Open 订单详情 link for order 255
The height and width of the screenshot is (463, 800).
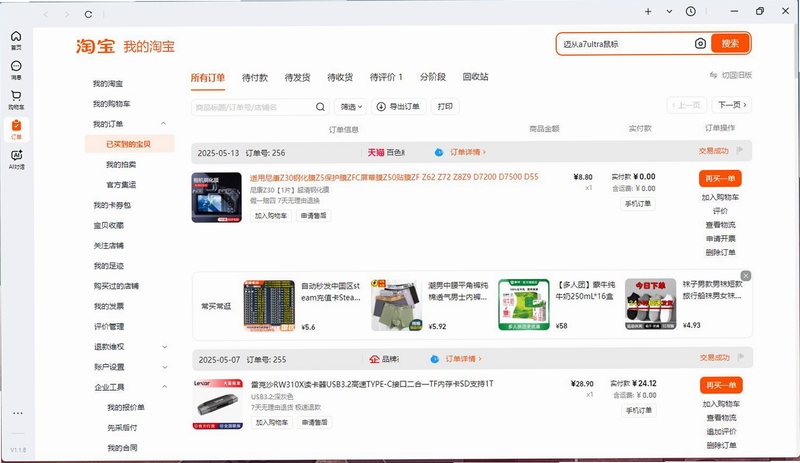[x=463, y=359]
